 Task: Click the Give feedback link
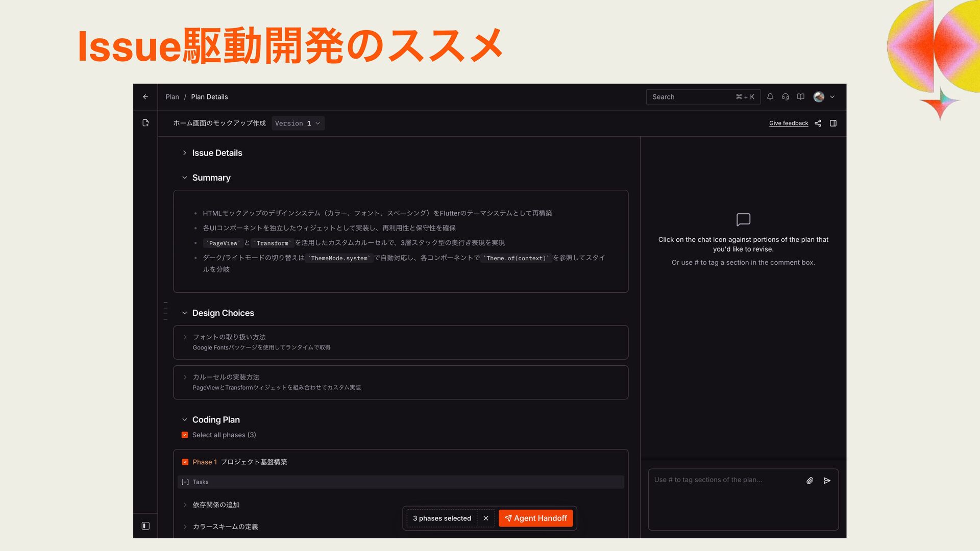pos(788,123)
